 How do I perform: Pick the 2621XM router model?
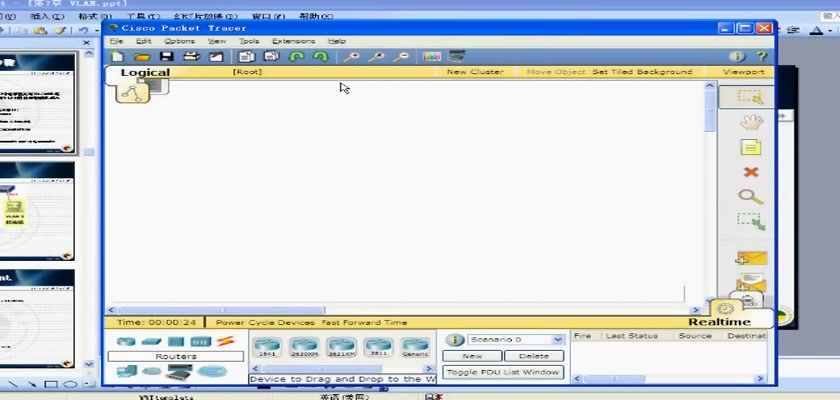click(x=341, y=348)
